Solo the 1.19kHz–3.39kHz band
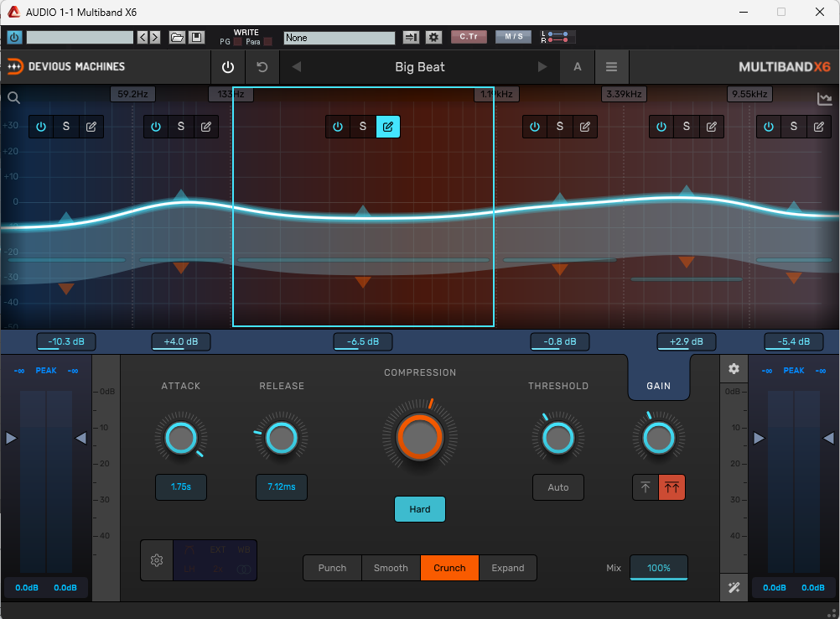 (x=560, y=127)
